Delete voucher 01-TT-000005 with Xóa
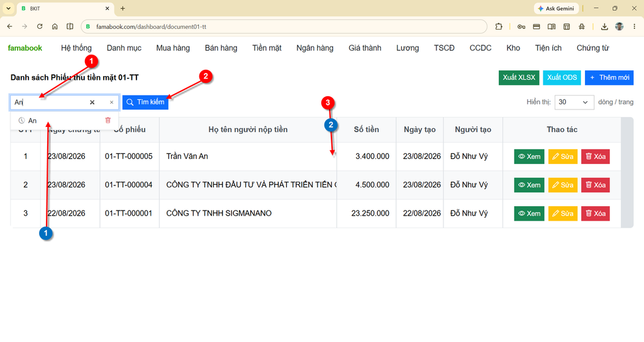Image resolution: width=644 pixels, height=342 pixels. pos(595,157)
